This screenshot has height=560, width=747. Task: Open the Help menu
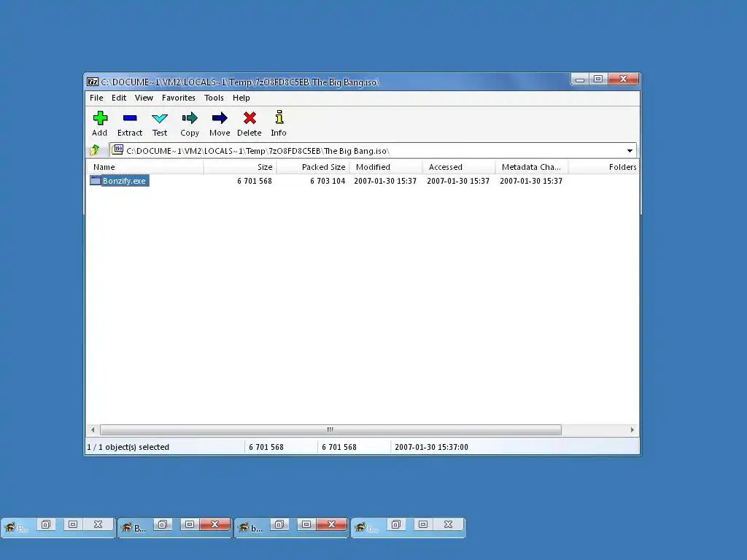coord(241,98)
